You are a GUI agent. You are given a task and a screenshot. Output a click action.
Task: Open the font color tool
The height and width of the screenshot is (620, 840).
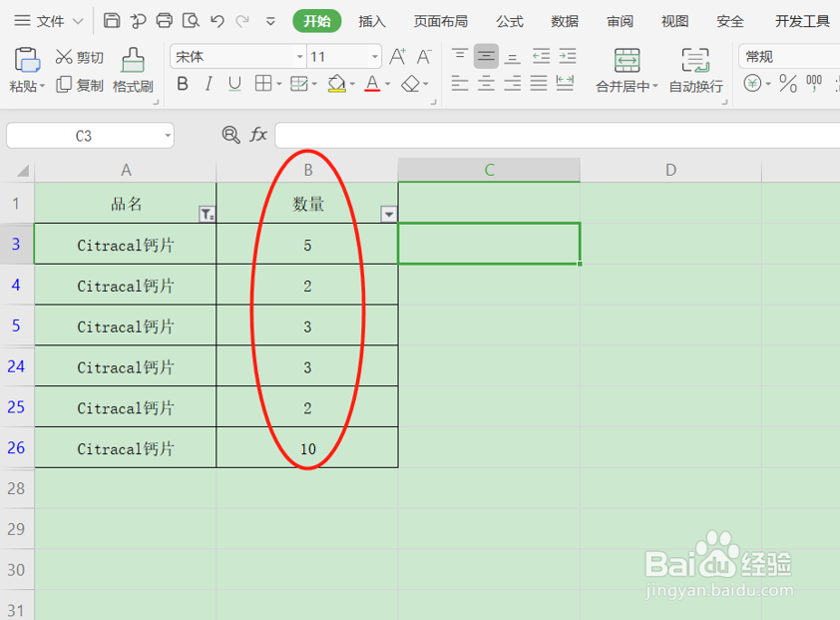(x=372, y=84)
